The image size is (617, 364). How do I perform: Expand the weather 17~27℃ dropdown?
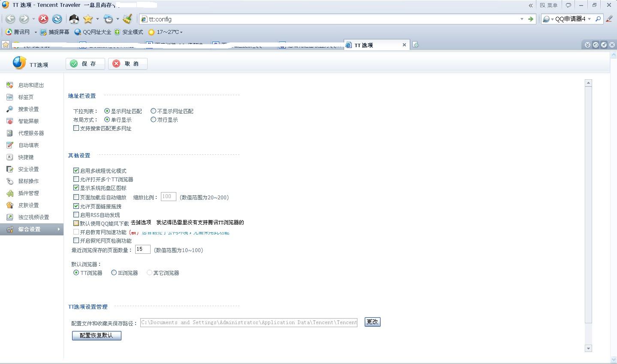181,32
